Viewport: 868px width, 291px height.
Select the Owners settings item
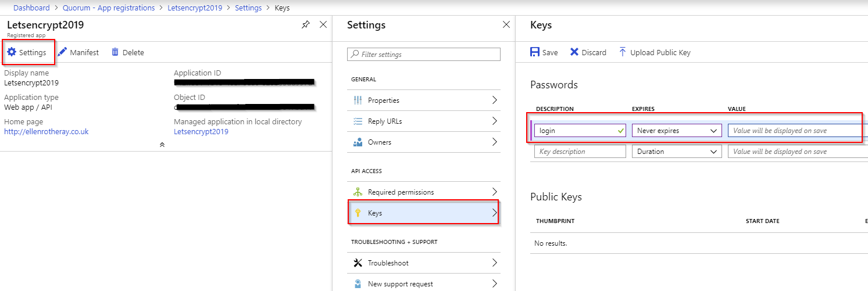click(x=424, y=142)
